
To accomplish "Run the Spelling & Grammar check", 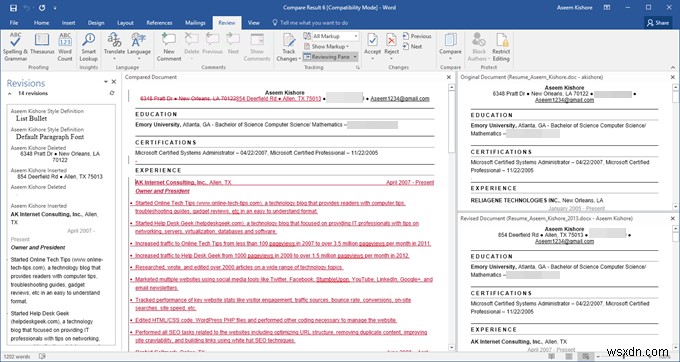I will click(x=15, y=46).
